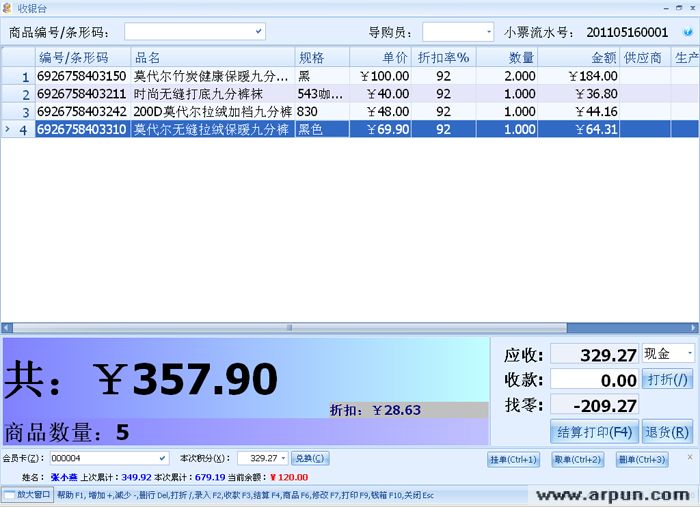
Task: Select barcode cell 6926758403211
Action: click(83, 94)
